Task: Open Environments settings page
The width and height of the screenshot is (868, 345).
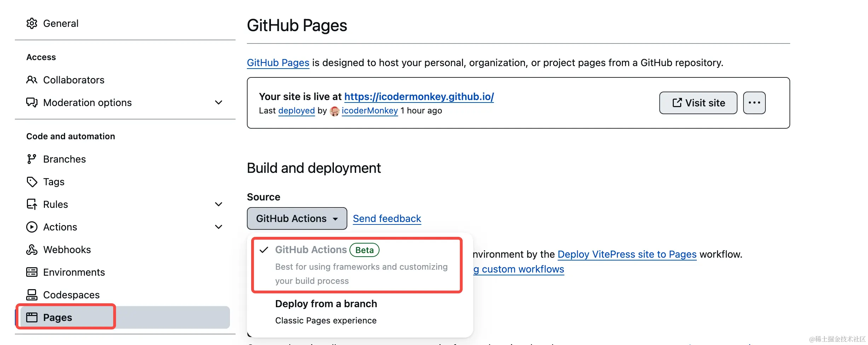Action: pyautogui.click(x=125, y=272)
